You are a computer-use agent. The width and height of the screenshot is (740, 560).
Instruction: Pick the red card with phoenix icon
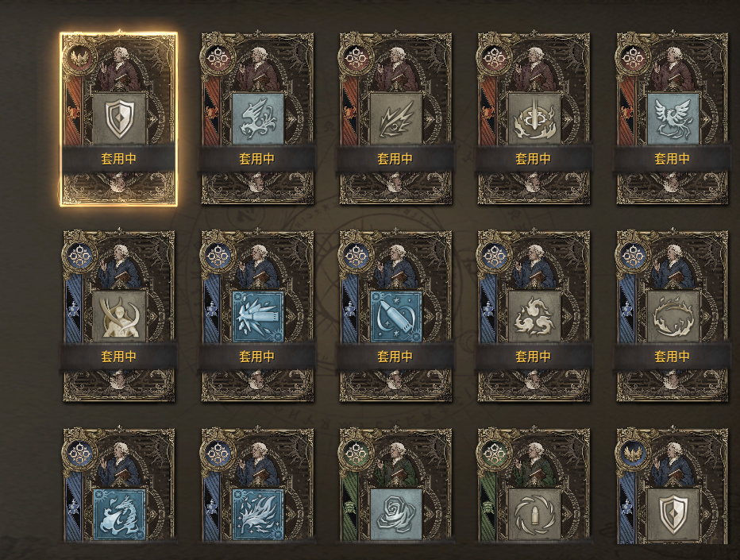coord(672,119)
